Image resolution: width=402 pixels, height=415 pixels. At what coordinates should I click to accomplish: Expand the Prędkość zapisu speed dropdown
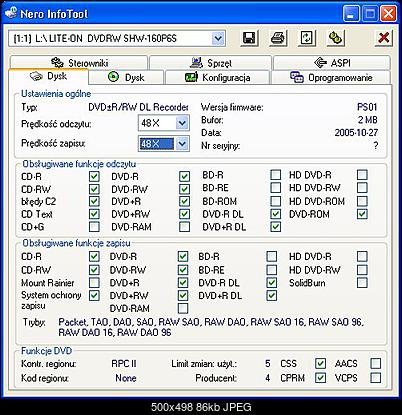click(182, 144)
